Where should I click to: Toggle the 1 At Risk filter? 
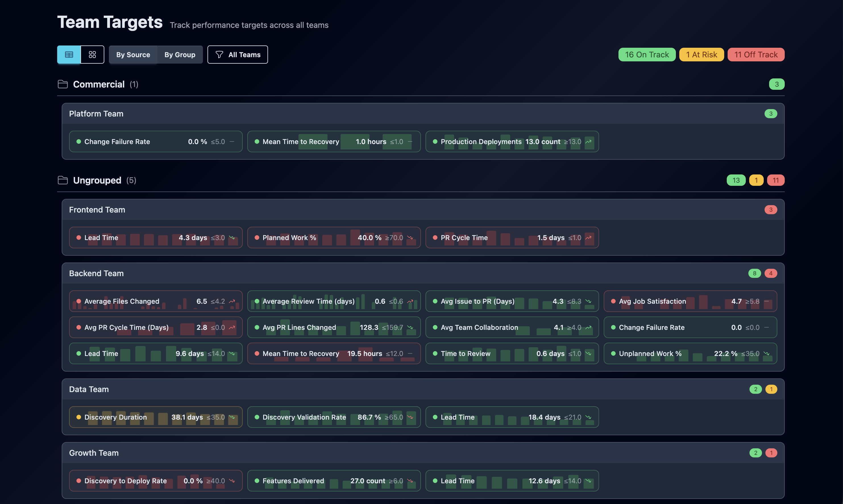701,54
